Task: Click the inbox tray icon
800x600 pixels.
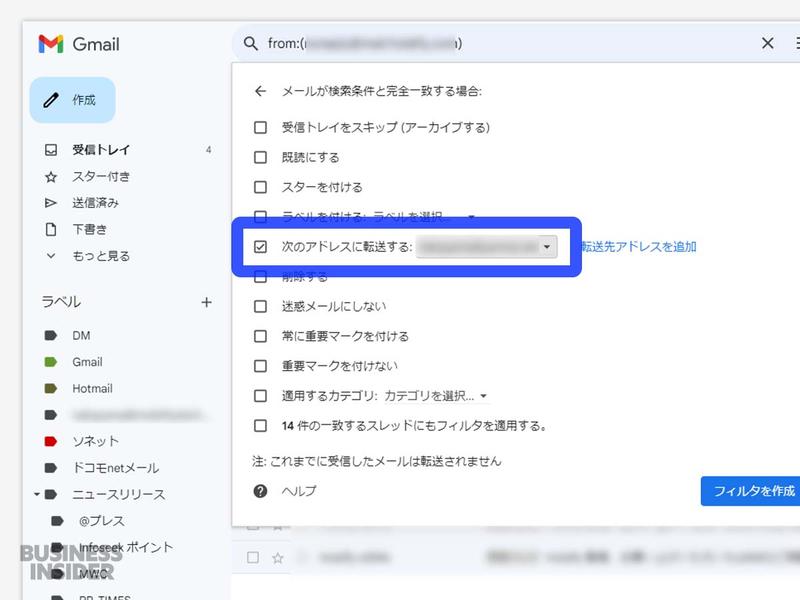Action: 51,150
